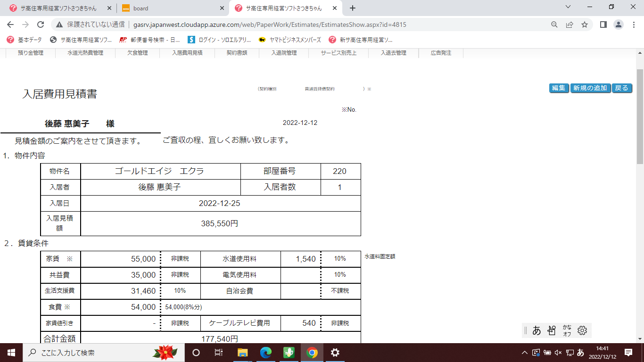Bookmark this page with star icon
The image size is (644, 362).
pos(585,25)
